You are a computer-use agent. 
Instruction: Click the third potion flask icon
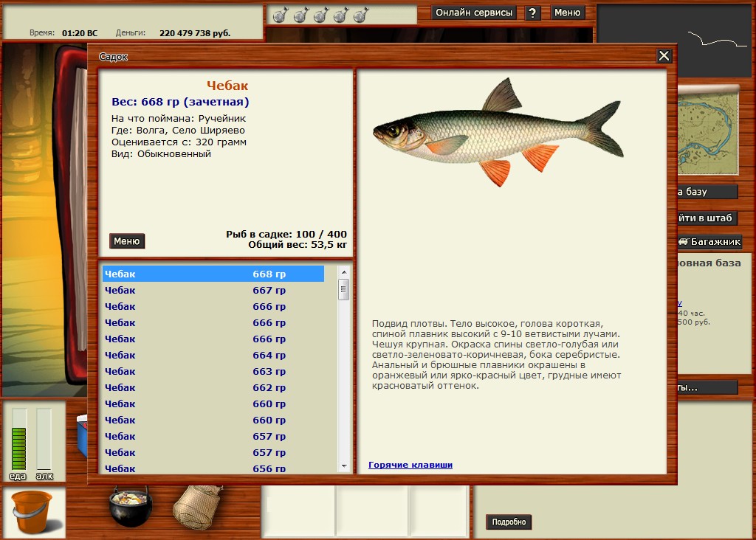320,15
